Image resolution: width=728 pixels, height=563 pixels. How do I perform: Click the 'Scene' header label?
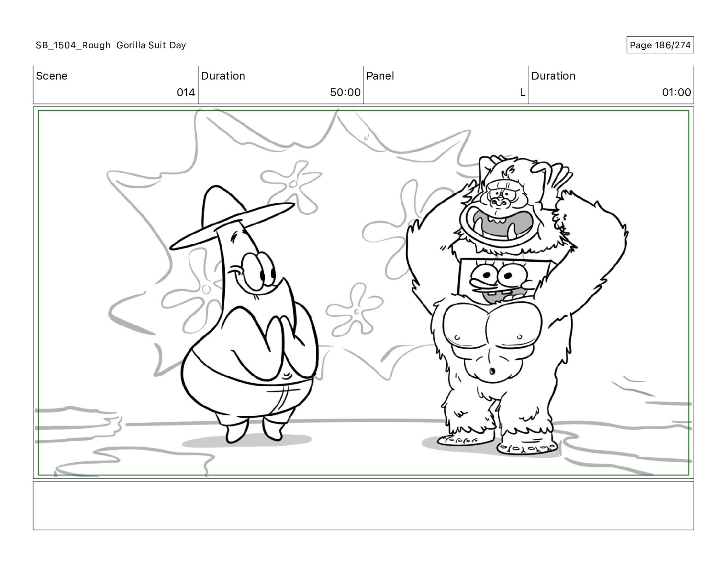click(x=51, y=76)
